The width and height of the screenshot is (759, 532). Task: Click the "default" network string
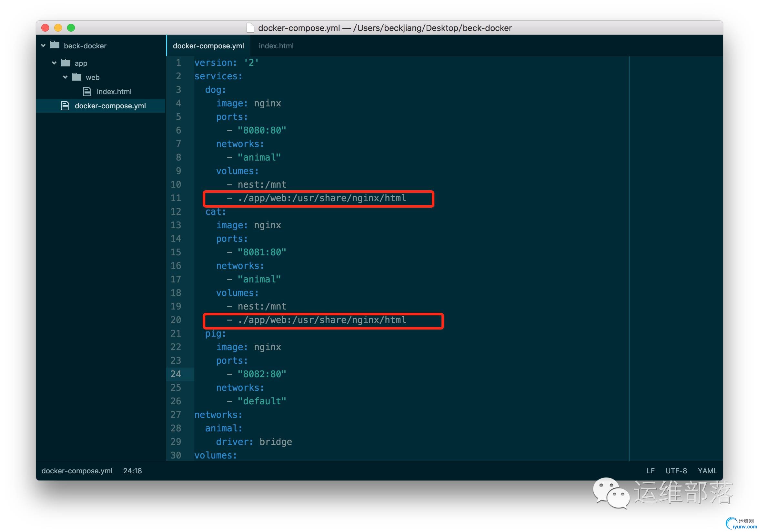261,401
